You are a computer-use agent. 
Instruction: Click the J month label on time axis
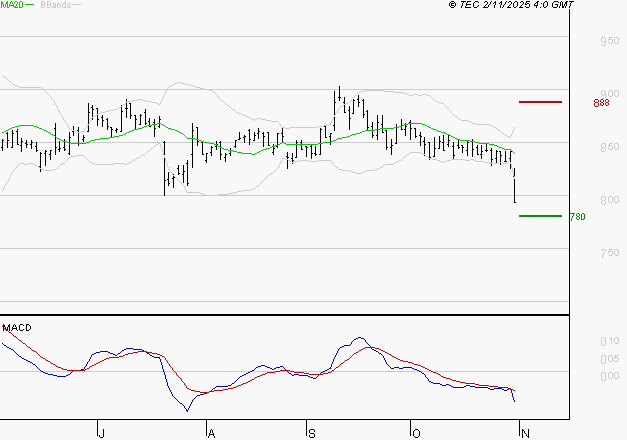(x=102, y=433)
